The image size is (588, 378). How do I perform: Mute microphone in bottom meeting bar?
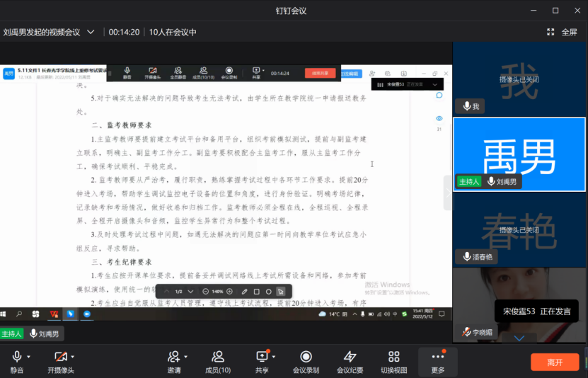point(16,362)
